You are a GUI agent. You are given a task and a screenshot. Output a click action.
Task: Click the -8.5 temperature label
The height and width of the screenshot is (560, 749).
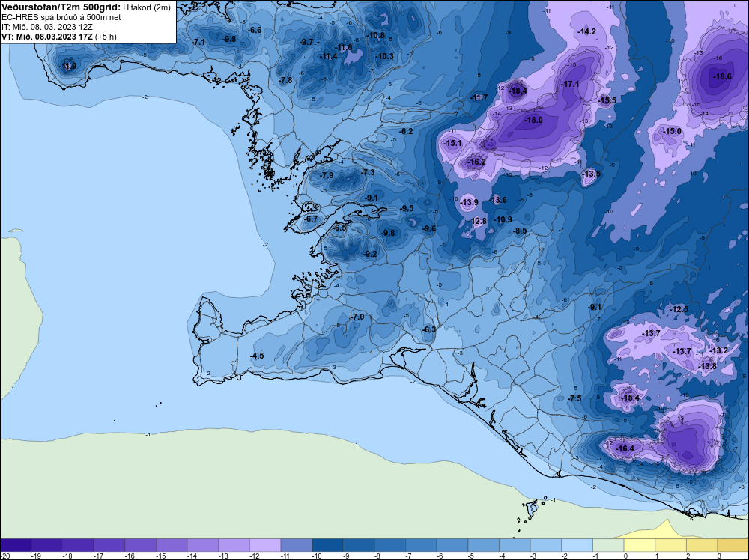(x=521, y=231)
